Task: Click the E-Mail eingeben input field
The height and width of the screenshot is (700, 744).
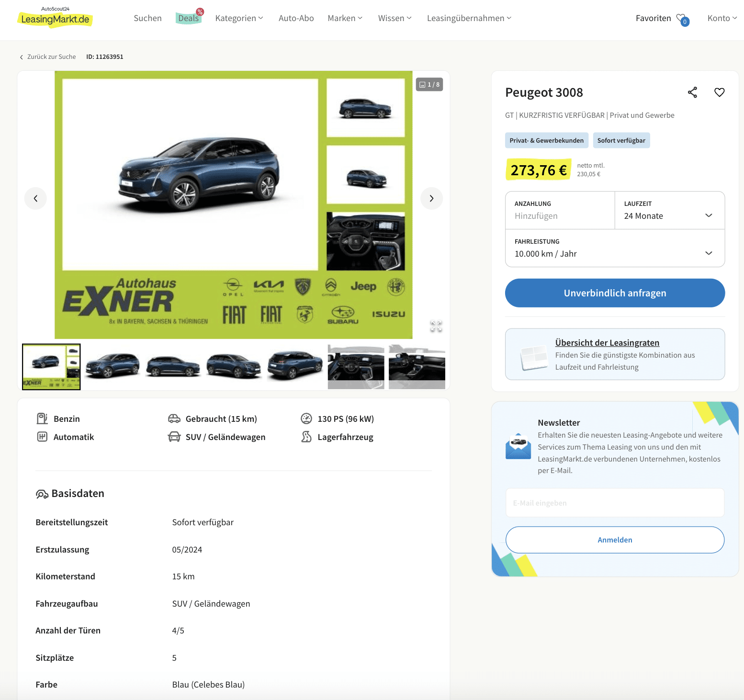Action: tap(615, 503)
